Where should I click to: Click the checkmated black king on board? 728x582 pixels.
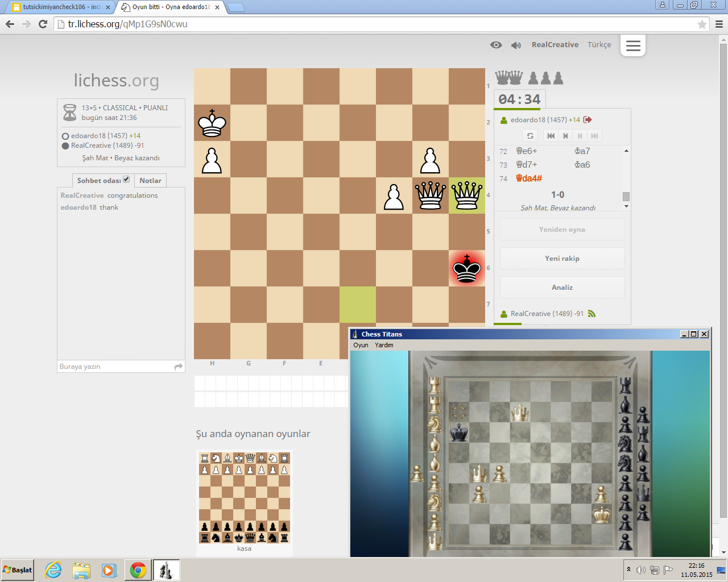pyautogui.click(x=467, y=268)
